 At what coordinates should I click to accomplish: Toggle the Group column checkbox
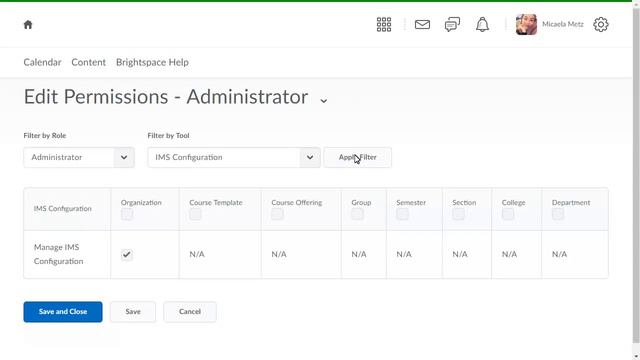point(357,214)
